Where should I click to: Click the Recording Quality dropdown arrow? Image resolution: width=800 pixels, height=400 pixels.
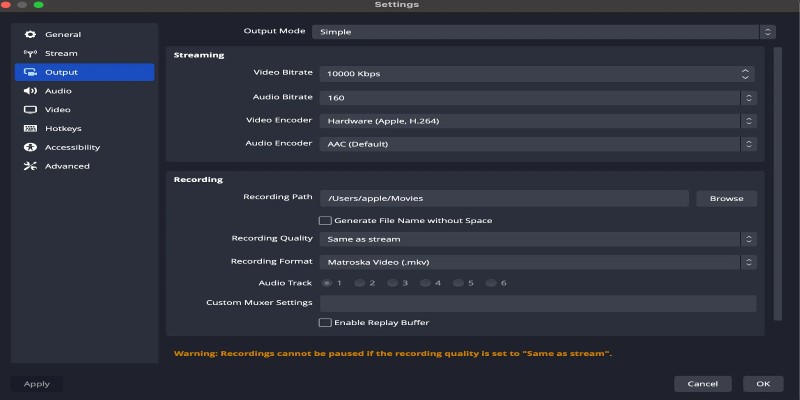tap(748, 239)
